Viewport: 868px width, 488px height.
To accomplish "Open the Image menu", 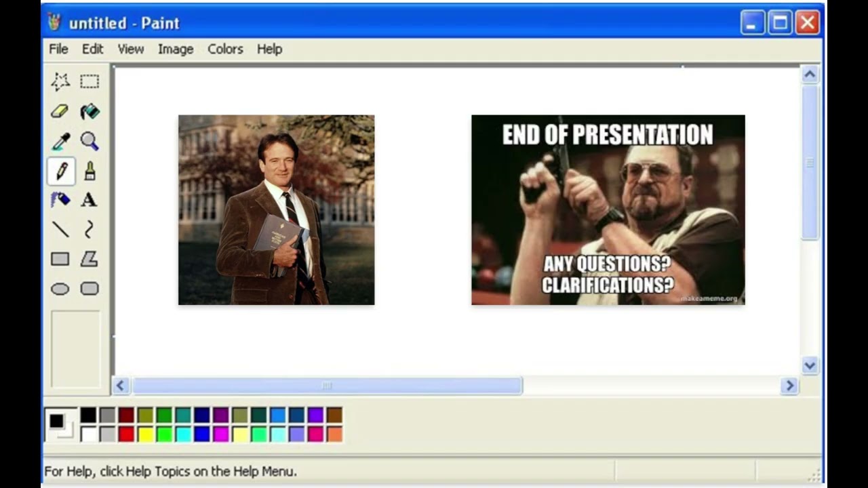I will (x=176, y=49).
